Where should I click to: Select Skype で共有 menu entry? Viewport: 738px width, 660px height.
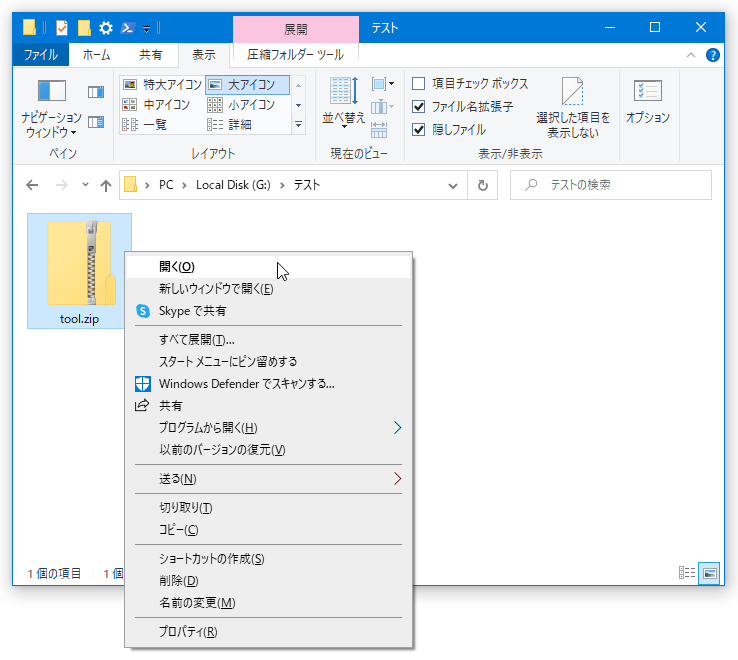tap(268, 311)
